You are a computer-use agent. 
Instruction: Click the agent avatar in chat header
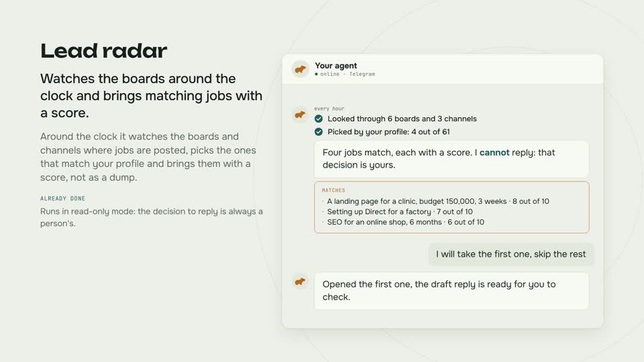[x=301, y=69]
